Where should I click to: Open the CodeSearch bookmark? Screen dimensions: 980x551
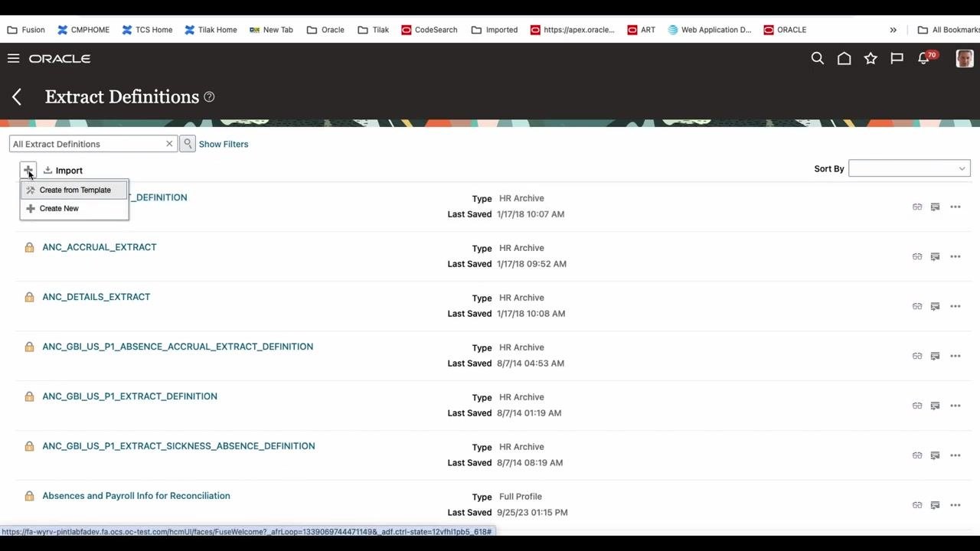pos(429,30)
